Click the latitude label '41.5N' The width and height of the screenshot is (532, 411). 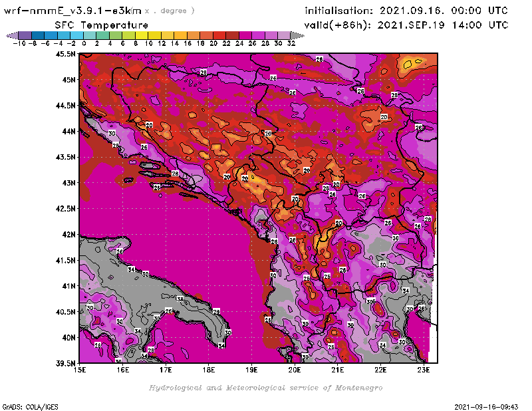[x=66, y=260]
